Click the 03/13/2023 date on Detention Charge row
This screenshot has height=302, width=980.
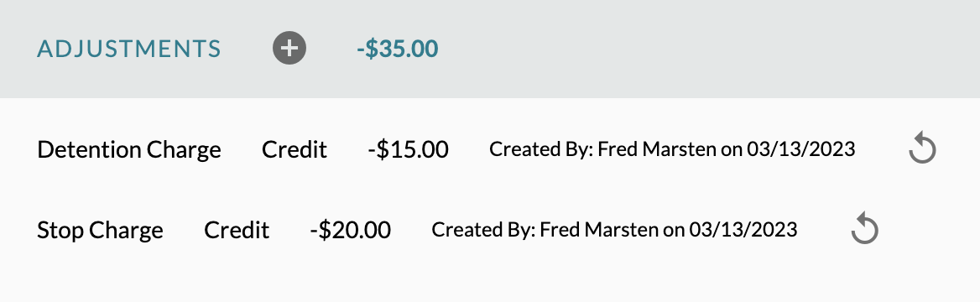click(800, 149)
